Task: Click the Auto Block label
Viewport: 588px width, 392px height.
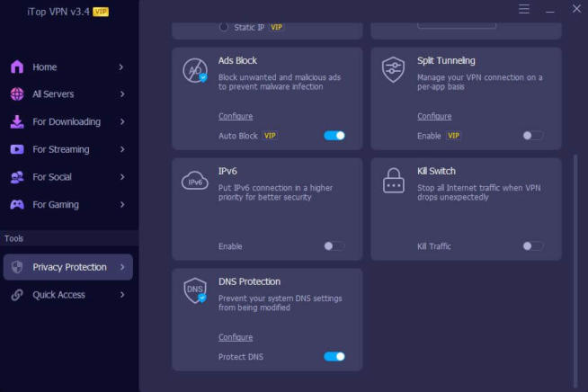Action: (x=238, y=136)
